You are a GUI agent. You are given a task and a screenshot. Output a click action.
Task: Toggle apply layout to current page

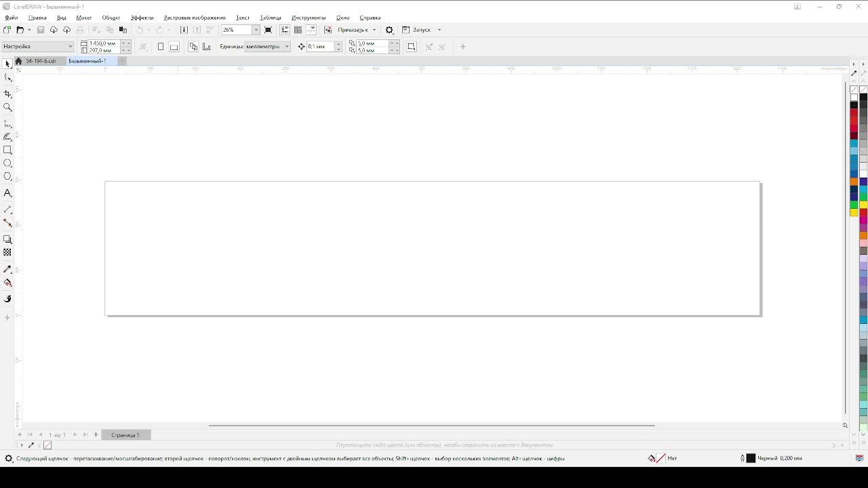(x=206, y=47)
